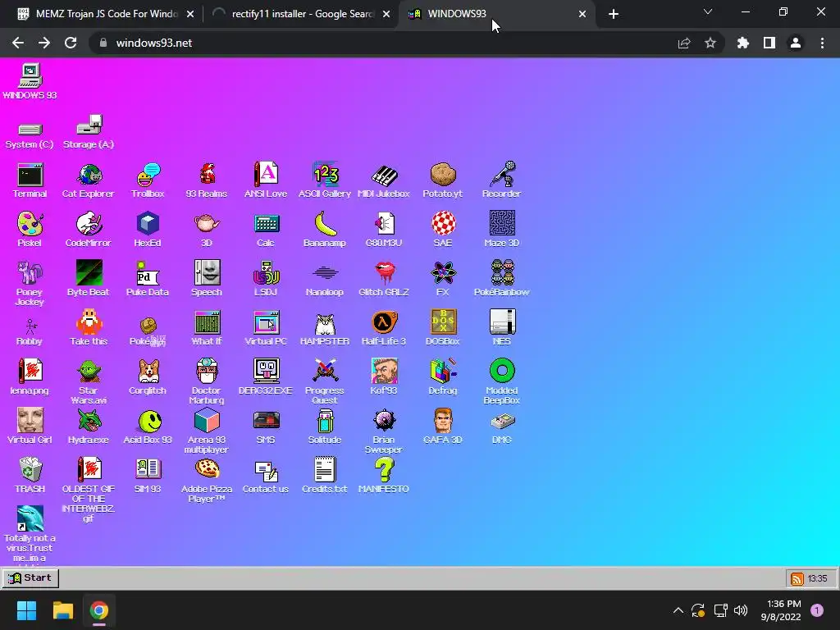Open the 93 Realms icon
The image size is (840, 630).
[x=206, y=180]
